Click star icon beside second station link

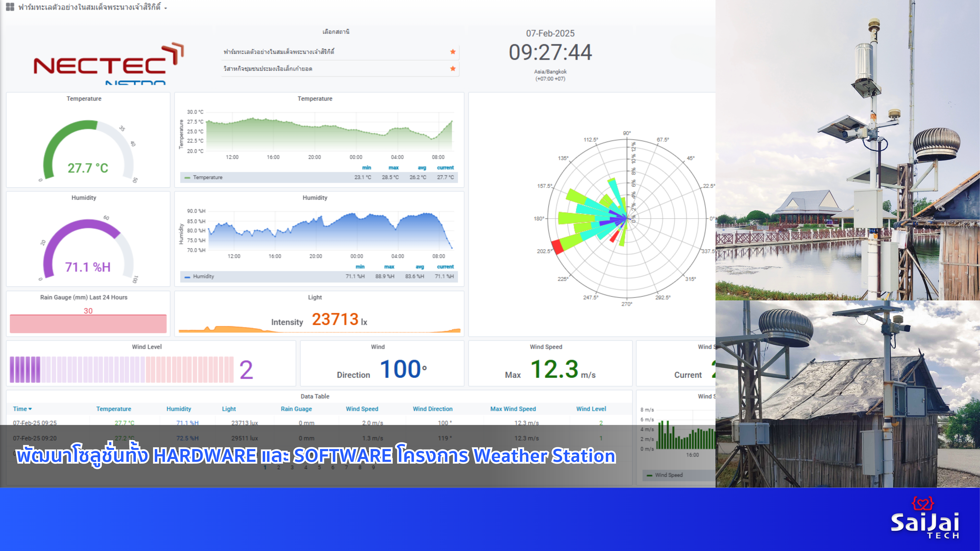click(453, 69)
